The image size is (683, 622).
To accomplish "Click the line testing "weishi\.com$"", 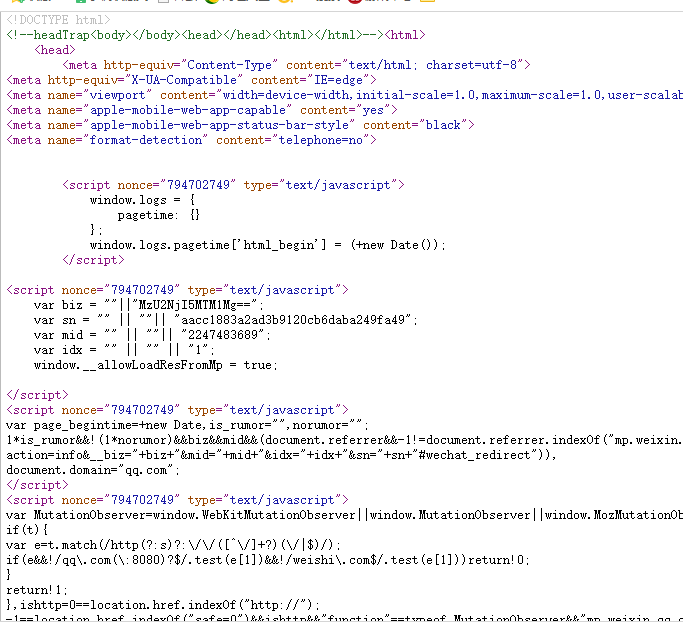I will (x=268, y=560).
